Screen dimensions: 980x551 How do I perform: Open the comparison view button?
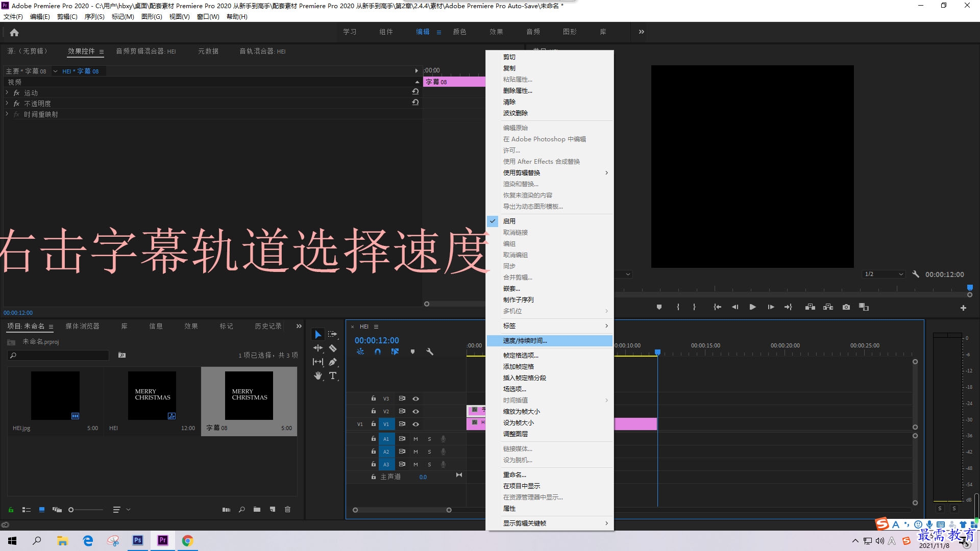tap(864, 307)
